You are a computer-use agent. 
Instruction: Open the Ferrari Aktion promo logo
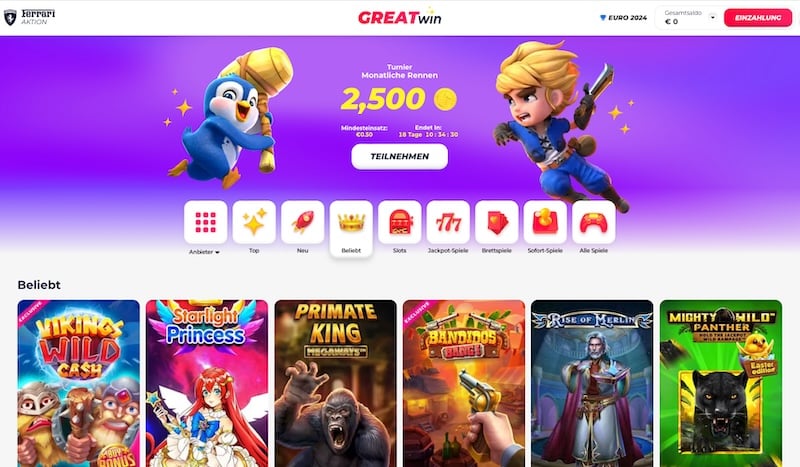click(30, 17)
